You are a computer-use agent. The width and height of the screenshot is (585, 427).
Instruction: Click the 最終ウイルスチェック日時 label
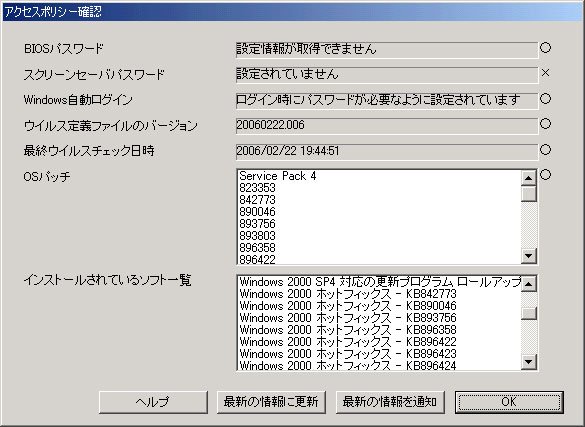pos(89,151)
